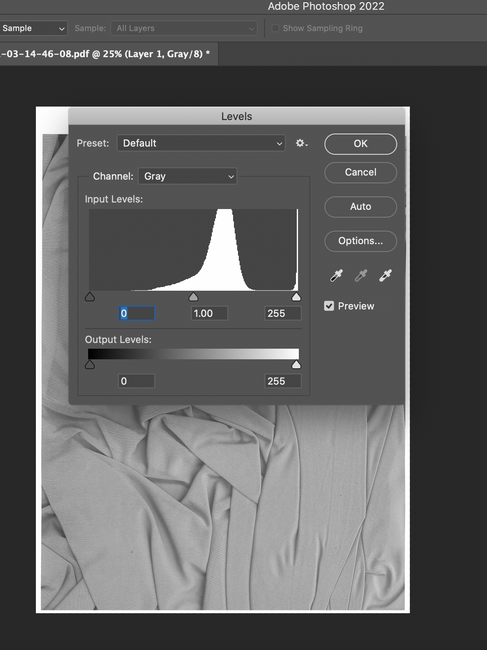Open the All Layers sample dropdown

pos(184,28)
